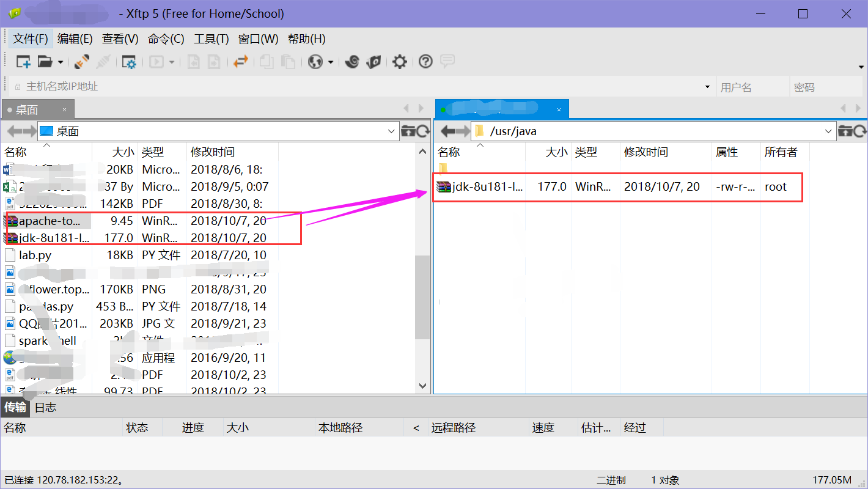Launch Xshell via the spiral shell icon
This screenshot has width=868, height=489.
pos(352,62)
